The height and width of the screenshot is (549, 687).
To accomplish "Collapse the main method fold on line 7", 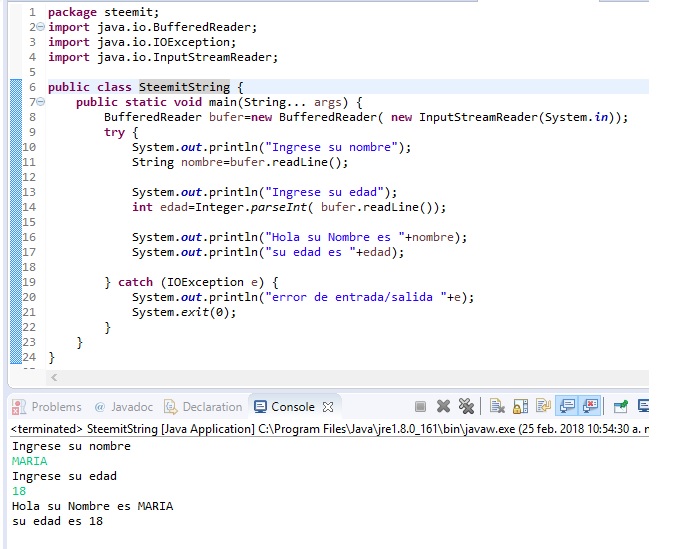I will click(40, 102).
